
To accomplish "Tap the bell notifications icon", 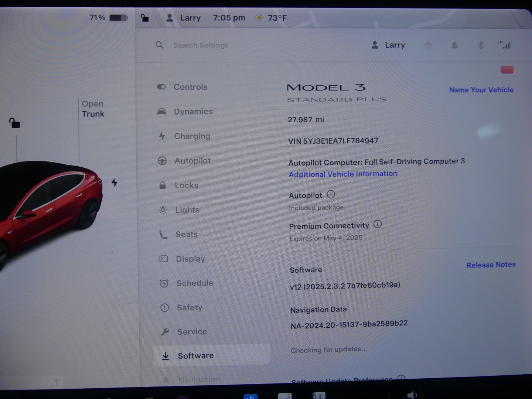I will 454,45.
